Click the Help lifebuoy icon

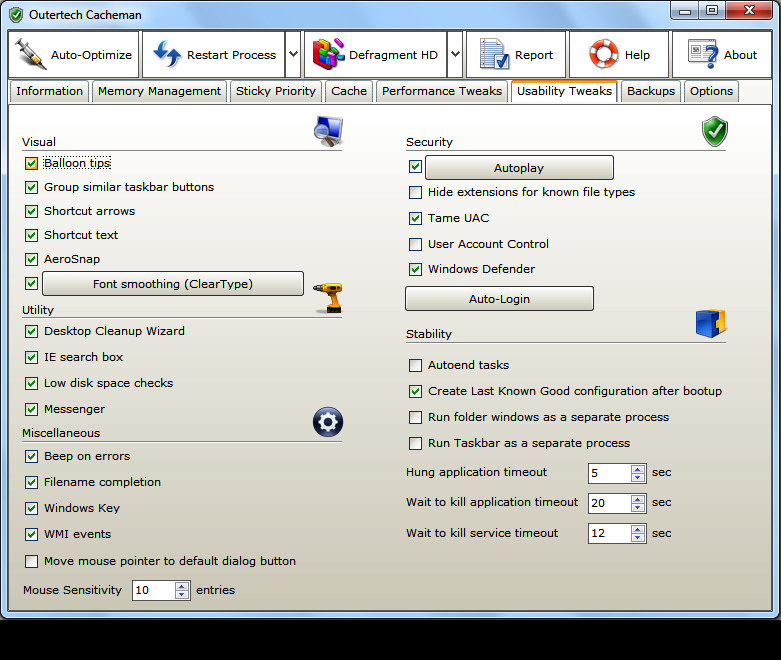[x=604, y=54]
